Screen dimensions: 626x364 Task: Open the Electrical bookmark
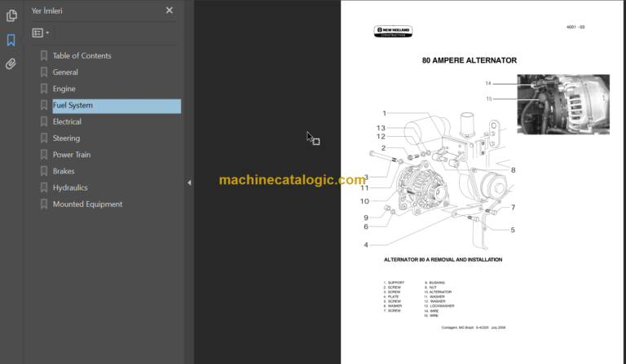(67, 121)
